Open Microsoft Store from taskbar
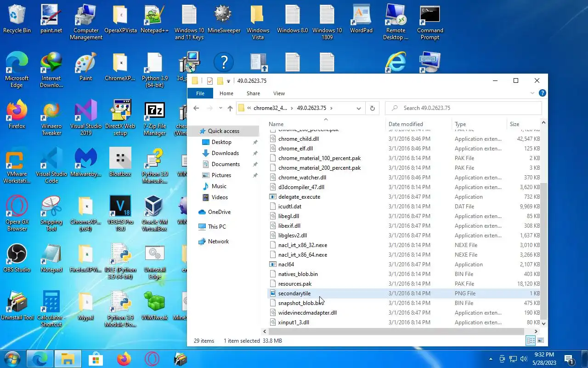The width and height of the screenshot is (588, 368). click(x=96, y=359)
